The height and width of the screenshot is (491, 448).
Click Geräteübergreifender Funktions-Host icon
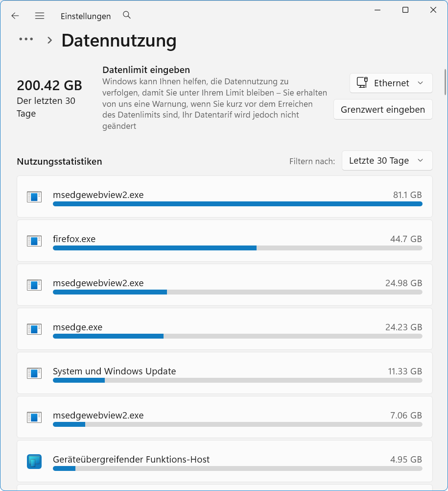pos(34,462)
